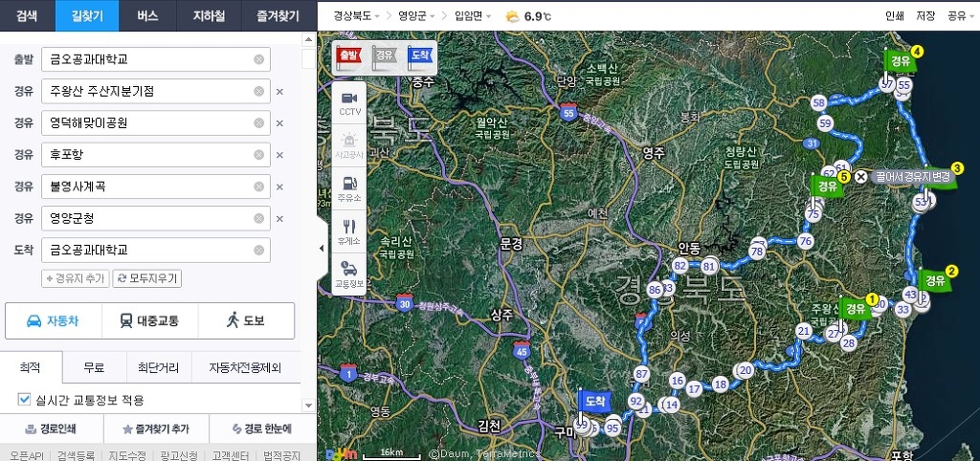
Task: Toggle accident/construction (사고공사) layer
Action: click(x=348, y=146)
